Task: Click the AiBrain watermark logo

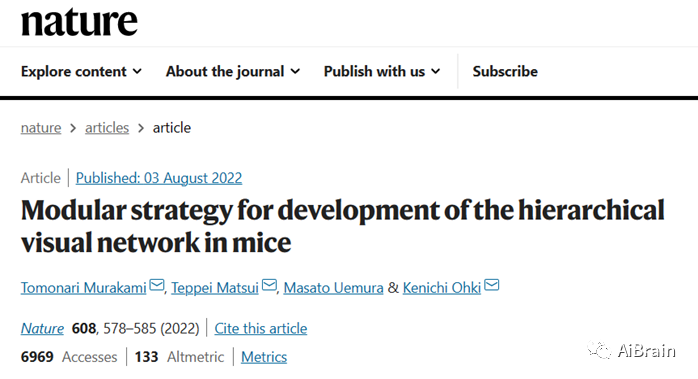Action: (x=631, y=350)
